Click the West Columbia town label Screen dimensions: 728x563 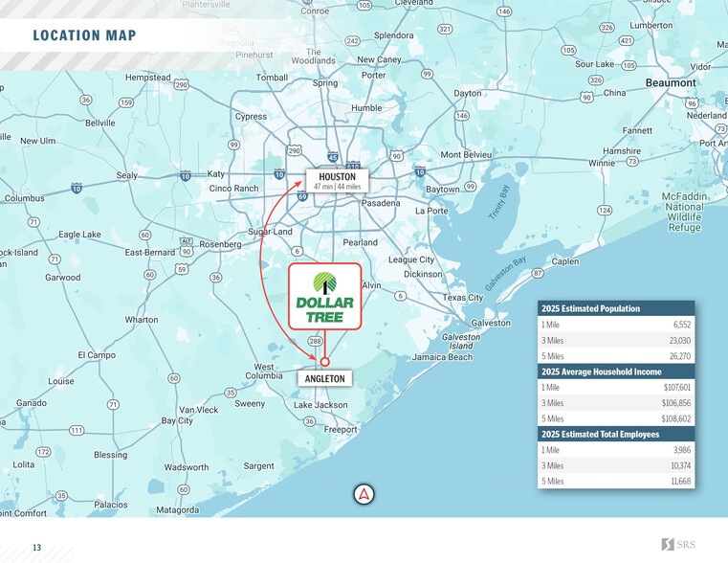tap(264, 372)
